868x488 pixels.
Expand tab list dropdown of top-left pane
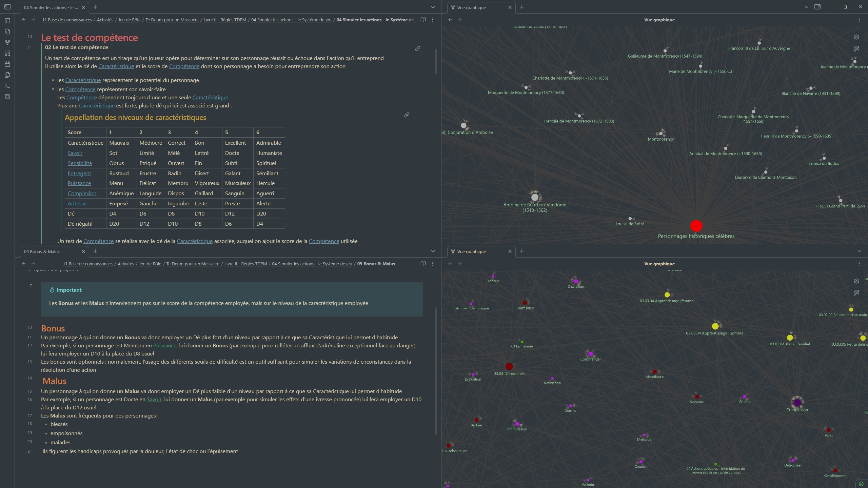tap(433, 7)
